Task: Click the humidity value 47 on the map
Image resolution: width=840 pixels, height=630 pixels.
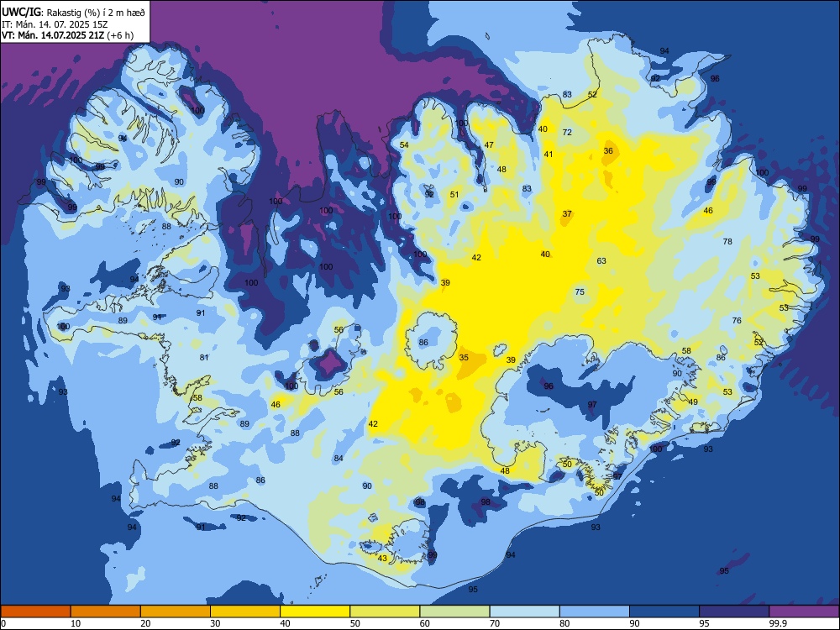Action: tap(489, 145)
